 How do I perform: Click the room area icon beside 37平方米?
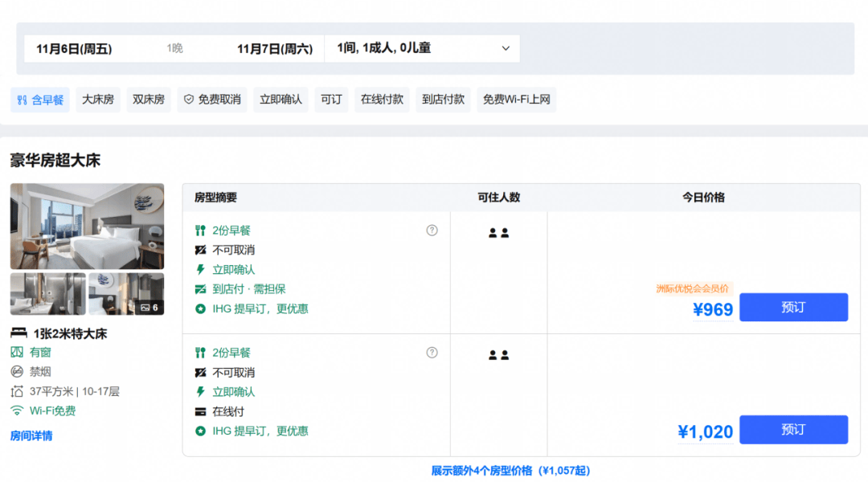17,391
